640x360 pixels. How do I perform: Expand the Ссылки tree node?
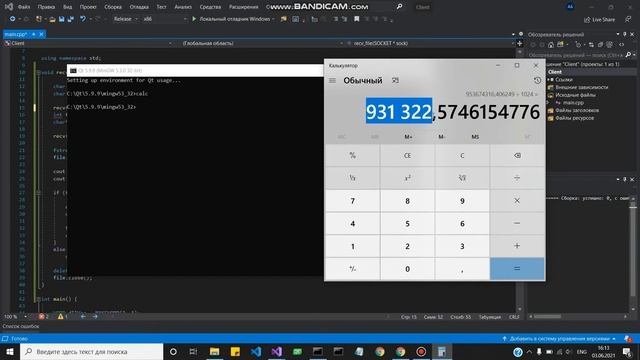(548, 80)
